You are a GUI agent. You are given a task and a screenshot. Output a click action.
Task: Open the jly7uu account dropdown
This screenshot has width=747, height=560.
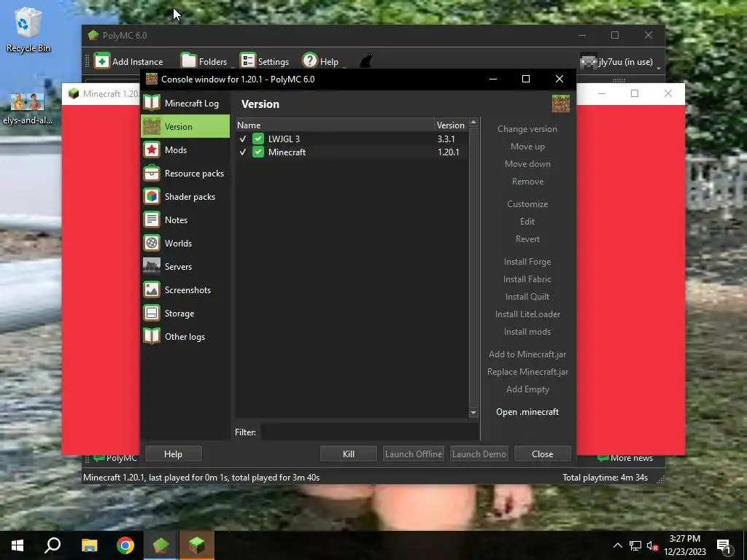pos(620,62)
